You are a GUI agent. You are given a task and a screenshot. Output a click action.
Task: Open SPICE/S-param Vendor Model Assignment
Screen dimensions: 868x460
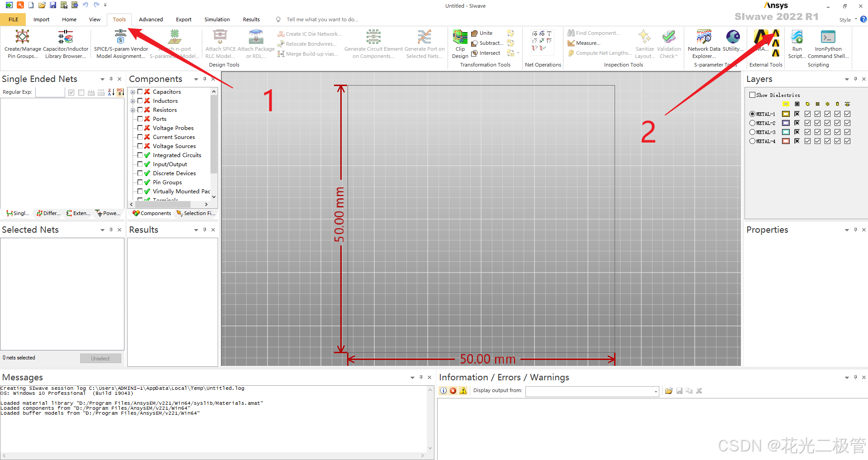click(120, 43)
